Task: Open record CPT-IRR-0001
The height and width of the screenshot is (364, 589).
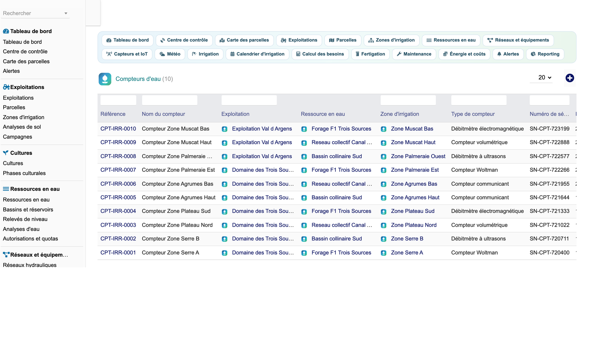Action: (118, 253)
